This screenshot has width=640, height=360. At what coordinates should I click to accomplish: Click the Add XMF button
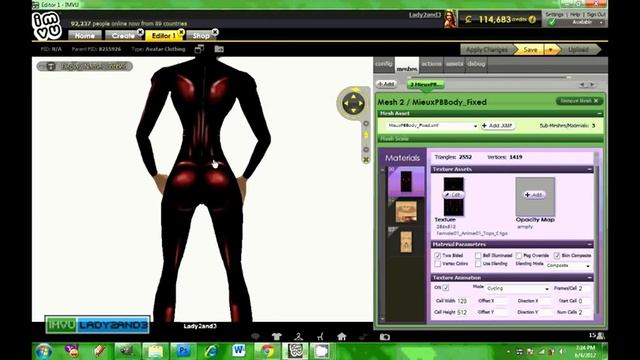(497, 126)
